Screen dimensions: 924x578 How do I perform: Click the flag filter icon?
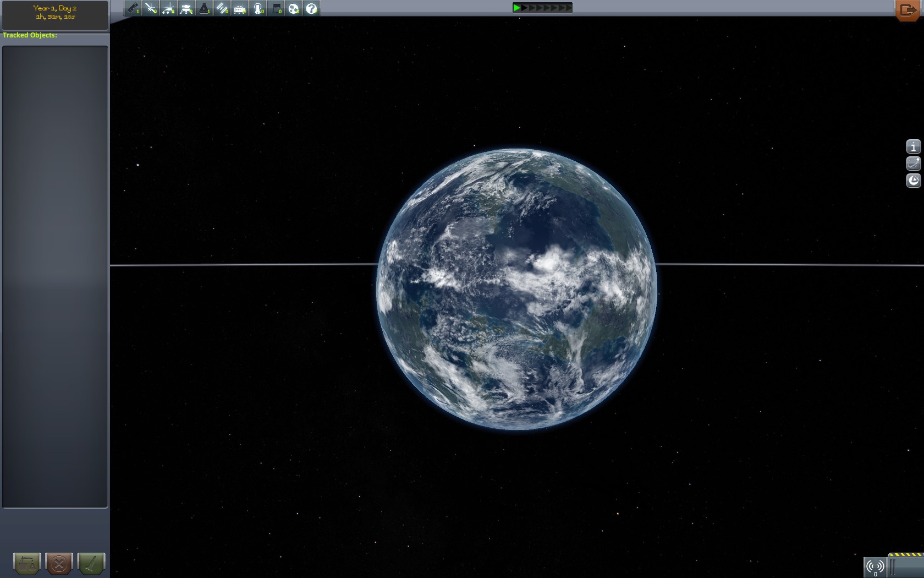(276, 9)
